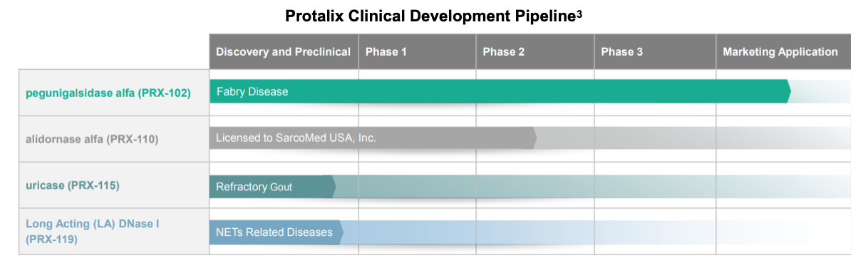Click the pegunigalsidase alfa (PRX-102) row label

pos(108,93)
